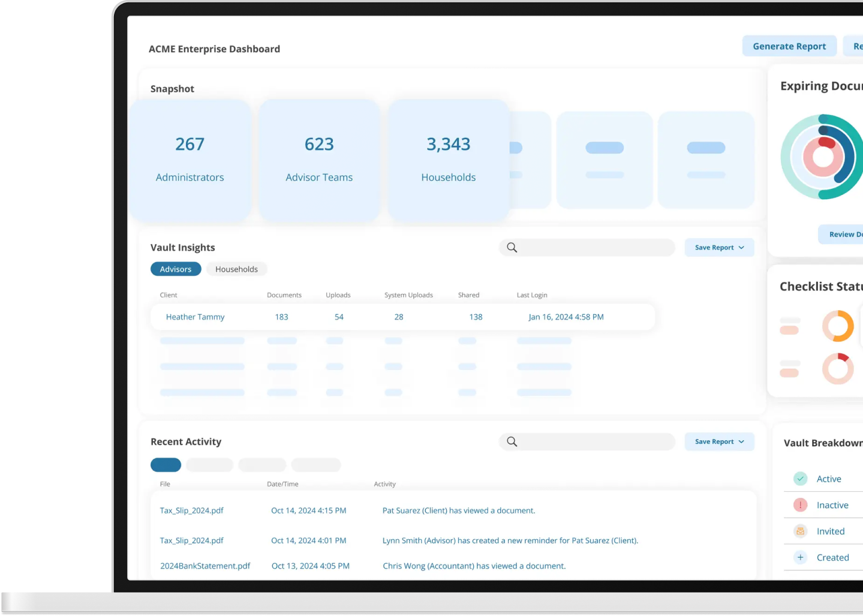Click the green Active checkmark icon
This screenshot has width=863, height=616.
[800, 479]
